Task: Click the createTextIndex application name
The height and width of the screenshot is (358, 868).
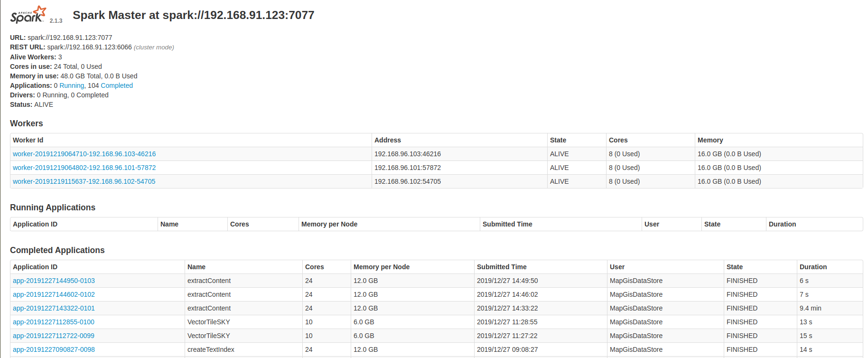Action: click(211, 349)
